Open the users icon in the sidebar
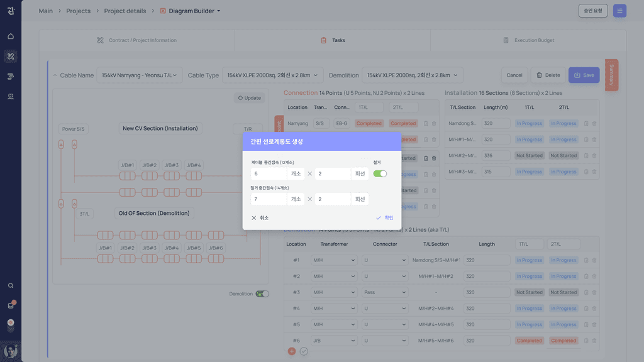The height and width of the screenshot is (362, 644). point(11,96)
